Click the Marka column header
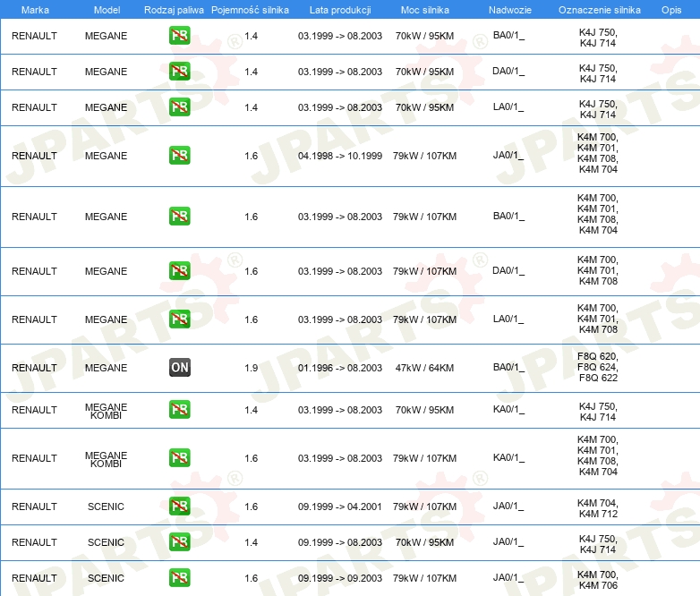This screenshot has width=700, height=596. coord(35,10)
